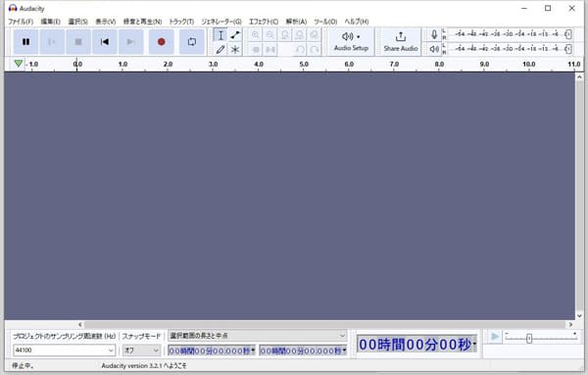This screenshot has height=375, width=588.
Task: Open the ツール(O) menu
Action: click(325, 22)
